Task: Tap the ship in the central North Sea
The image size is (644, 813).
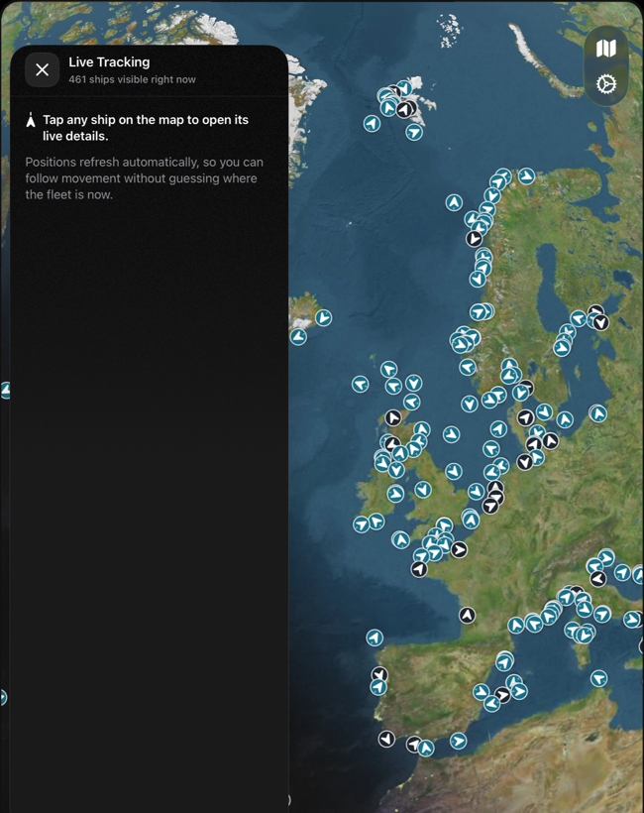Action: coord(451,434)
